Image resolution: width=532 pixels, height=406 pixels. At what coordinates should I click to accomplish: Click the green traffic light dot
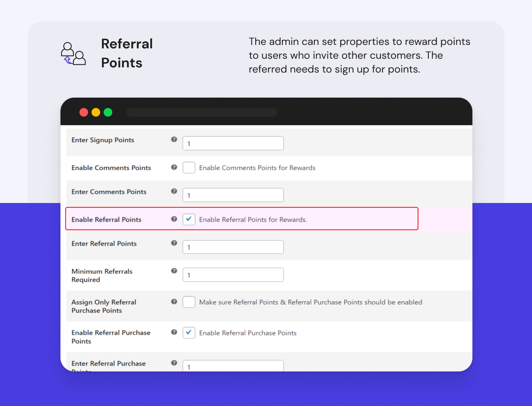pos(108,112)
